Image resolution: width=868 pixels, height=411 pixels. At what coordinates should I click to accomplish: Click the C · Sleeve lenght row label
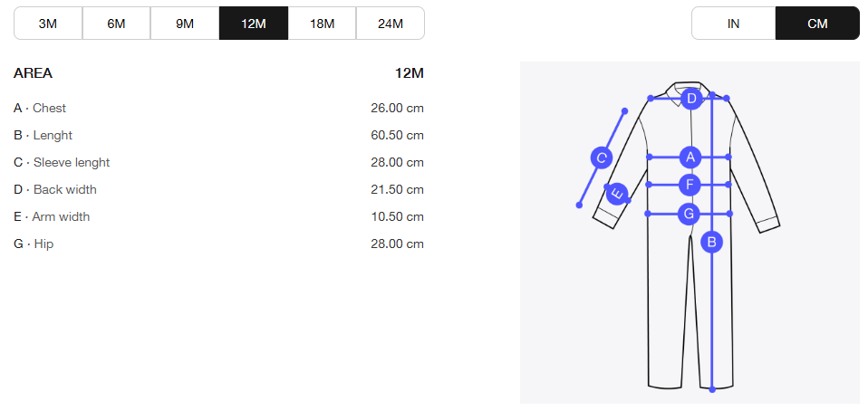[x=62, y=163]
